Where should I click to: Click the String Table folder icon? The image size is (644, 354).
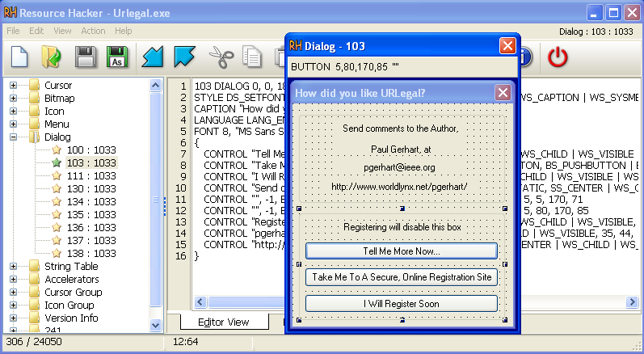point(35,266)
